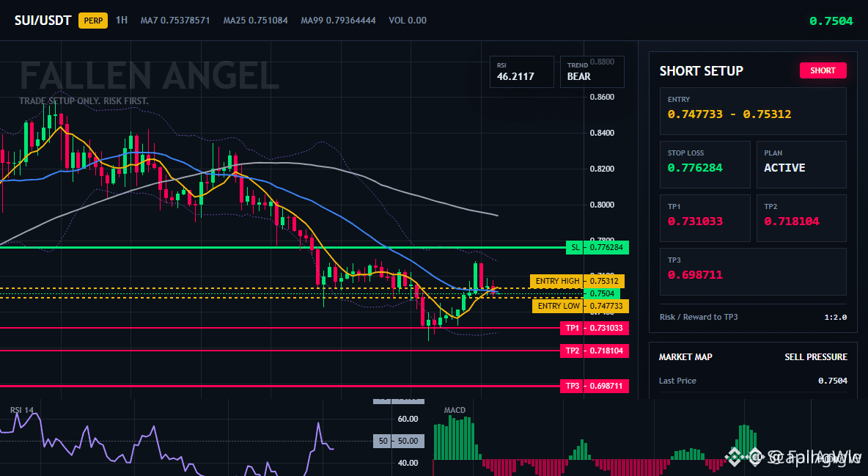This screenshot has width=868, height=476.
Task: Click the RSI 14 sub-chart label
Action: [x=21, y=410]
